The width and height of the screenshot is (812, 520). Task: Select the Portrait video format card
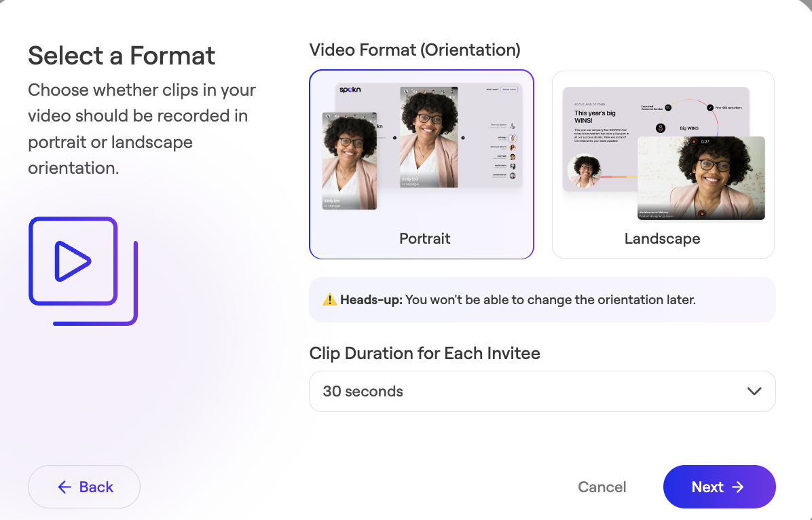click(x=421, y=164)
